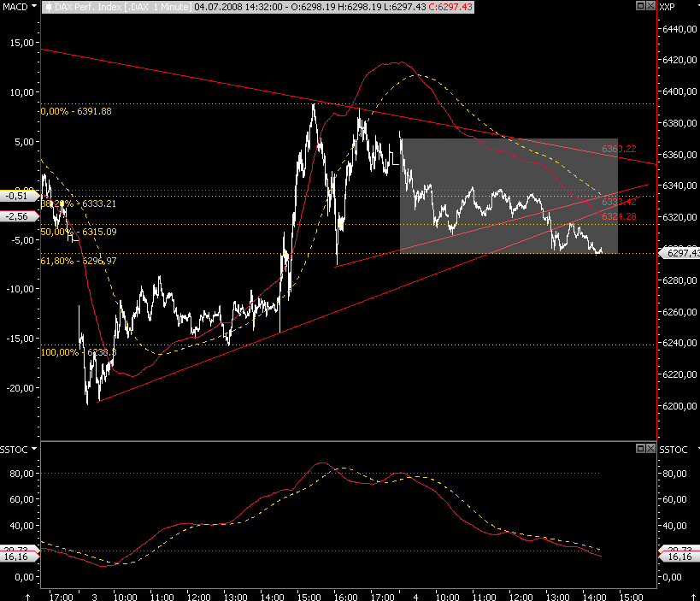700x601 pixels.
Task: Click the -0,51 MACD value marker
Action: pos(19,196)
